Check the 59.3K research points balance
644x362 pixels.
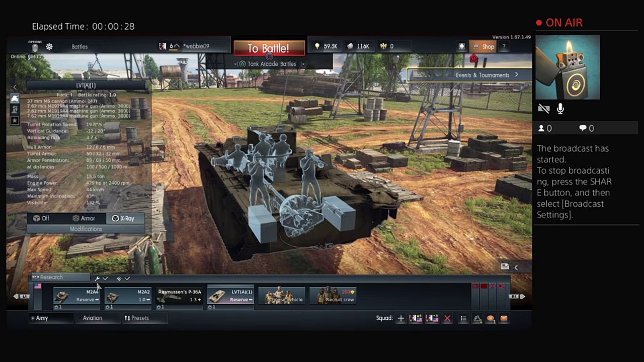click(x=326, y=46)
